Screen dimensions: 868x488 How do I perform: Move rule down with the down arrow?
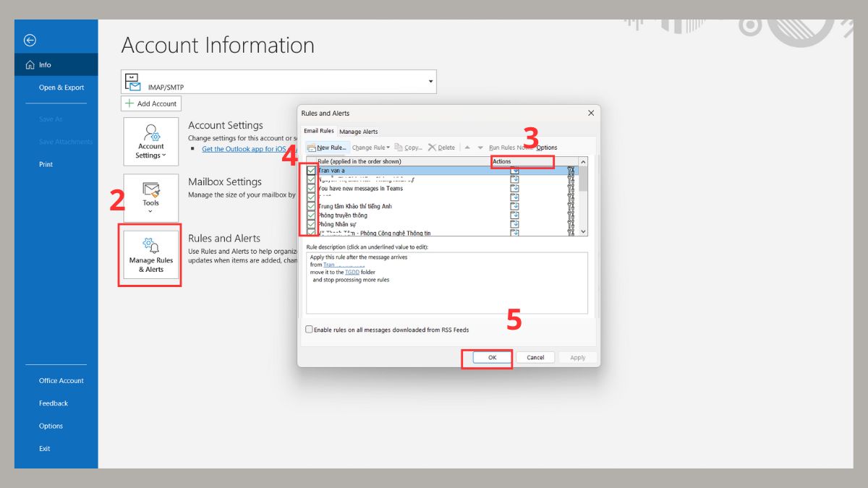click(x=480, y=147)
